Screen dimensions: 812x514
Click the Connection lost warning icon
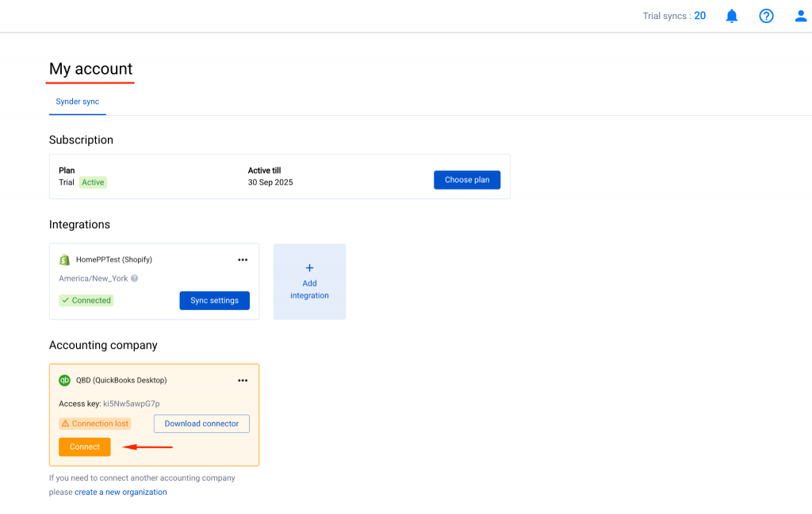[65, 424]
